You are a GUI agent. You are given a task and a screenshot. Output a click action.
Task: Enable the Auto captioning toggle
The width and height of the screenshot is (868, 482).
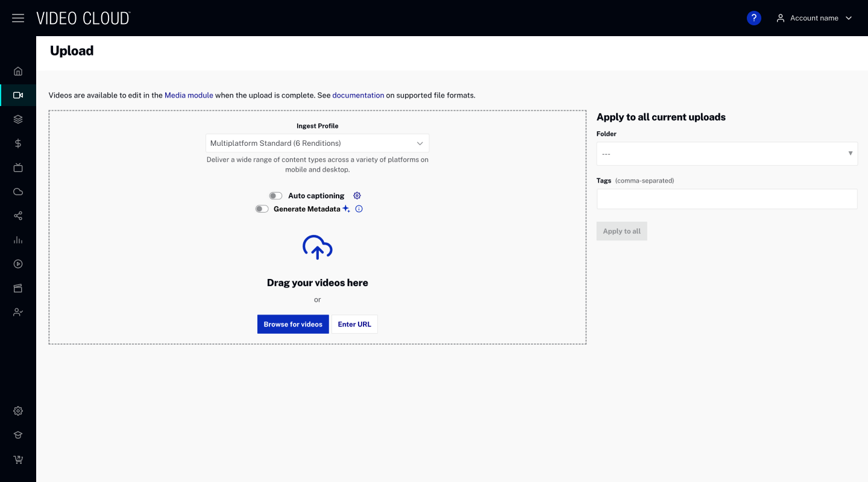(x=275, y=196)
